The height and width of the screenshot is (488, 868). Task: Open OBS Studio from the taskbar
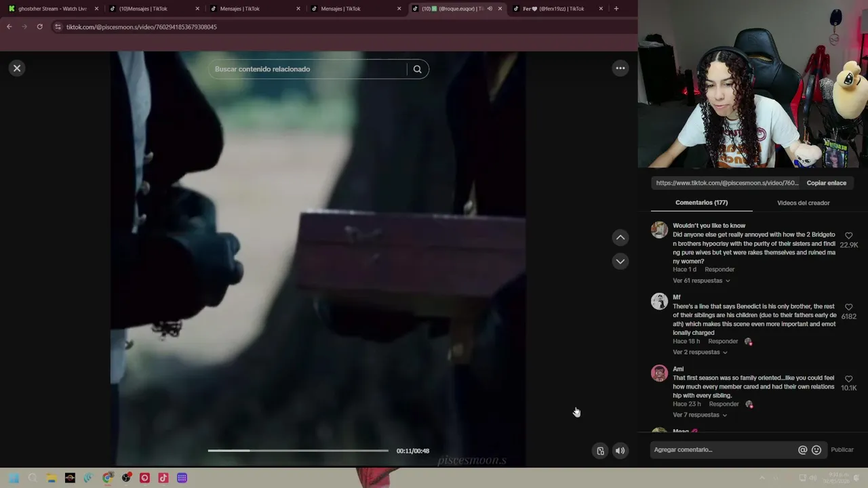pyautogui.click(x=126, y=478)
